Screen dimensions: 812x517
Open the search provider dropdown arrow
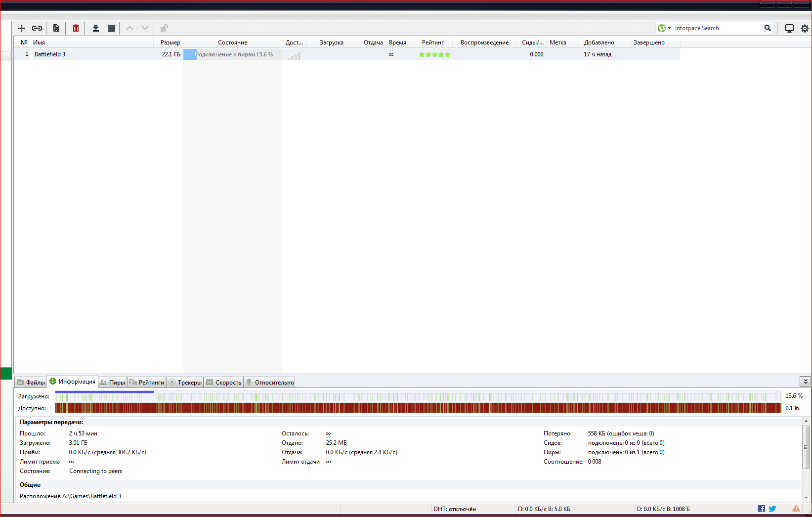click(669, 28)
